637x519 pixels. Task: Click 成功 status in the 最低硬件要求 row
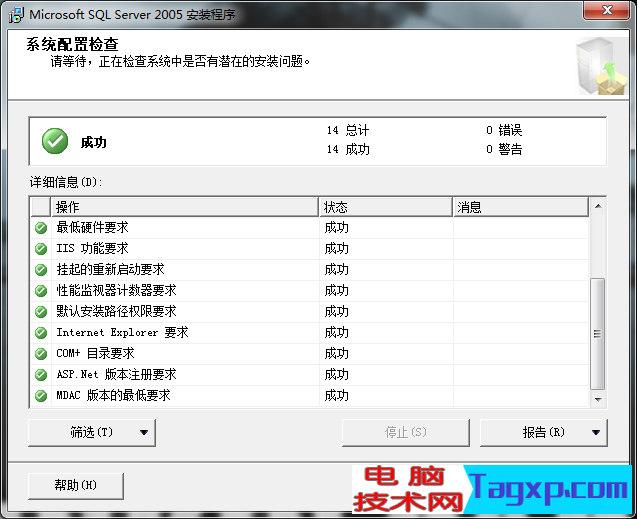[336, 228]
